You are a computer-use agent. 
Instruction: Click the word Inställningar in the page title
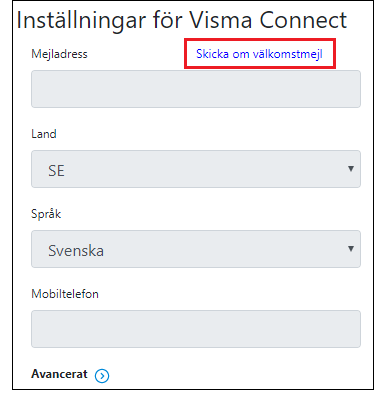pos(81,21)
